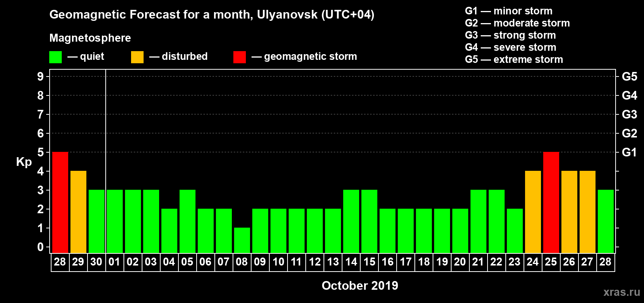
Task: Click the red geomagnetic storm legend swatch
Action: tap(239, 57)
